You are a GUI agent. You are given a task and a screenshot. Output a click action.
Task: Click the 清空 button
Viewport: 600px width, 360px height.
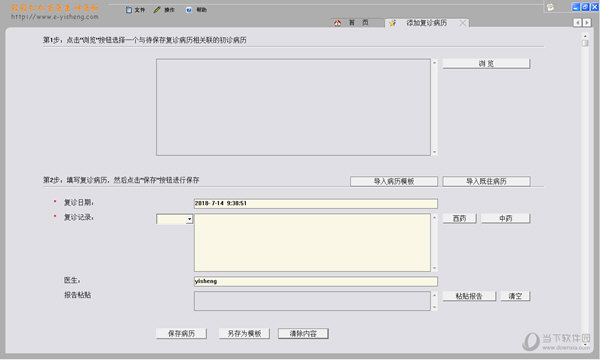click(515, 296)
